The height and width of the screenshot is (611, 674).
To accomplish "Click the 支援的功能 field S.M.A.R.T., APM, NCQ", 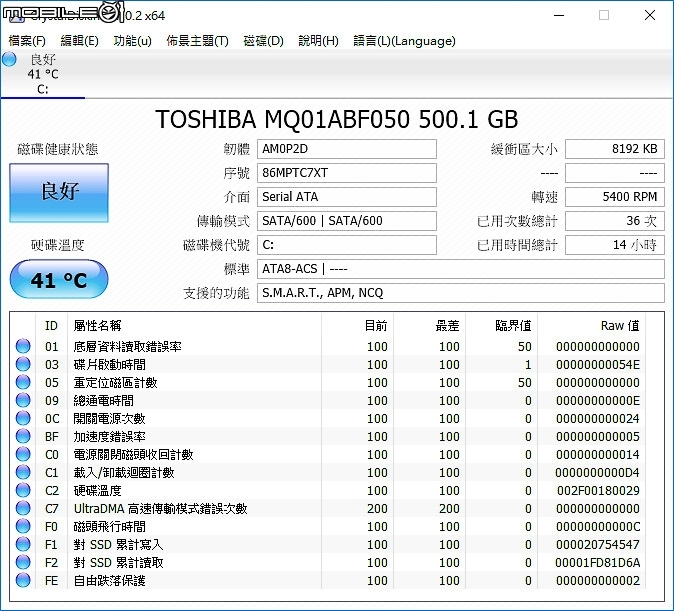I will click(461, 293).
